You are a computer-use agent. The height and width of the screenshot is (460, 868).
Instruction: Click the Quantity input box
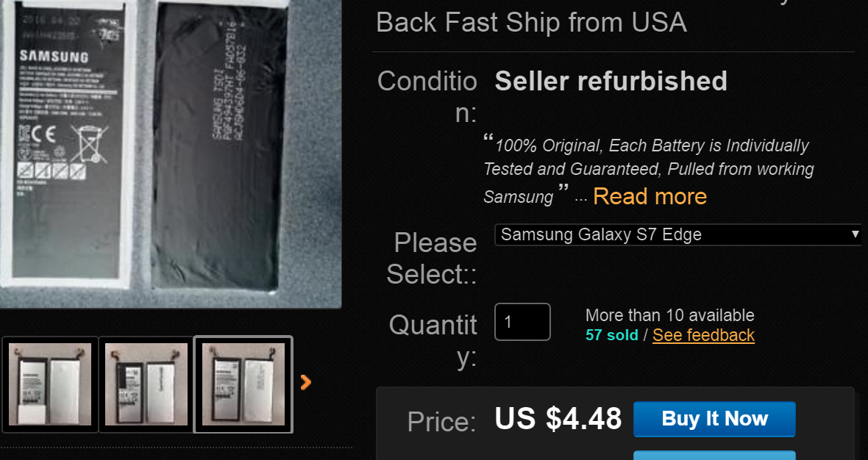tap(522, 322)
